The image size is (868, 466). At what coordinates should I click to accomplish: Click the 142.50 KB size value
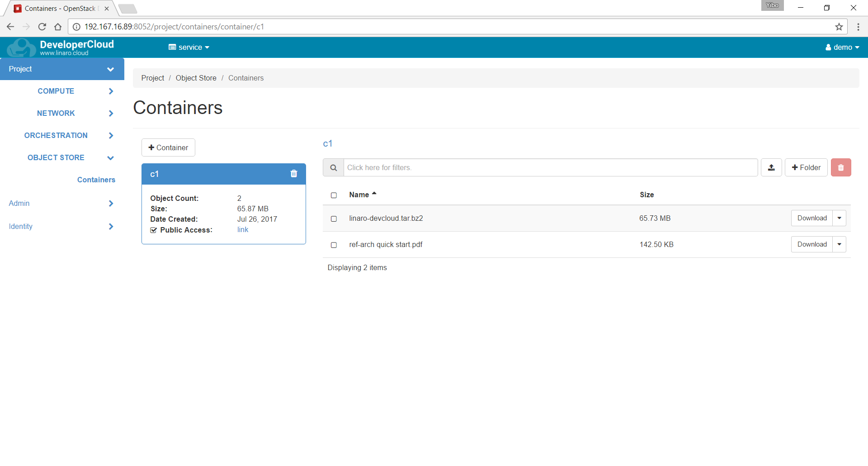656,244
